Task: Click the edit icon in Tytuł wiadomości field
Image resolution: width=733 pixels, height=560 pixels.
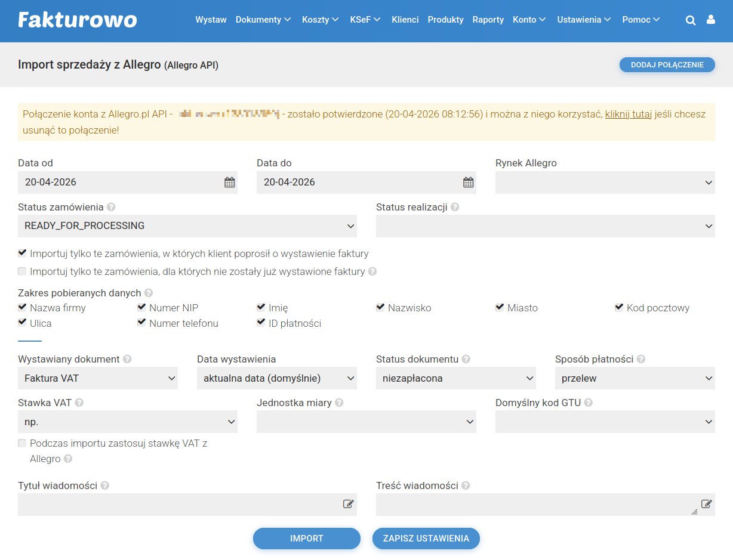Action: 349,504
